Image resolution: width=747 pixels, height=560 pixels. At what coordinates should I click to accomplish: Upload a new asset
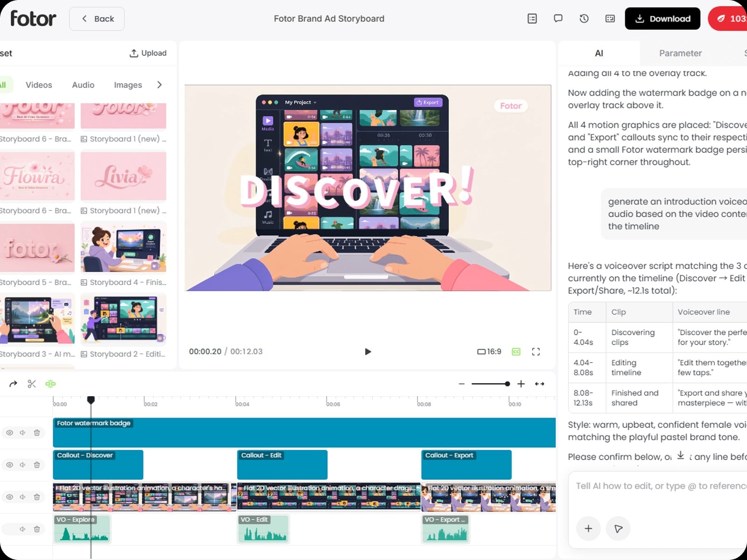tap(148, 53)
